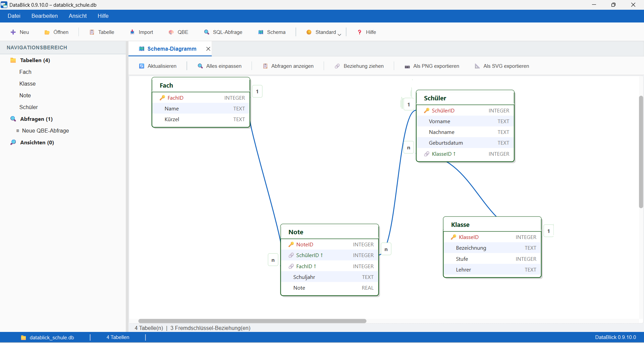Open the Hilfe menu in menu bar

click(x=103, y=16)
